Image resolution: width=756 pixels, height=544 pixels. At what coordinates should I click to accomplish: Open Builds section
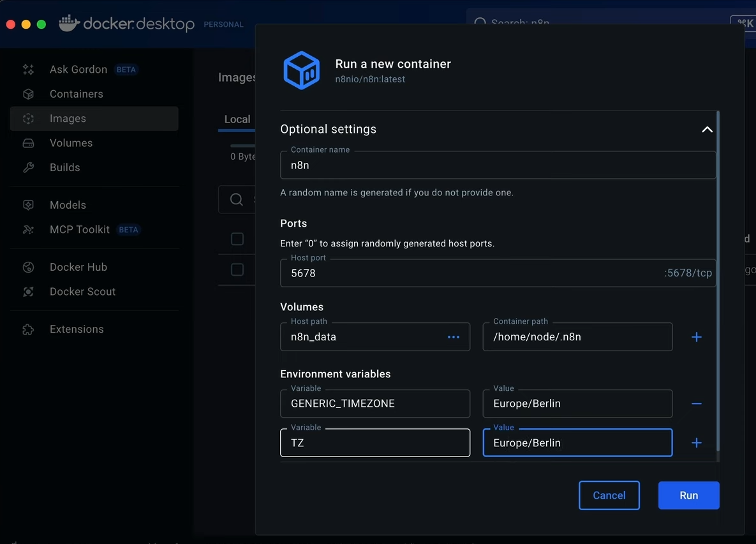point(94,167)
